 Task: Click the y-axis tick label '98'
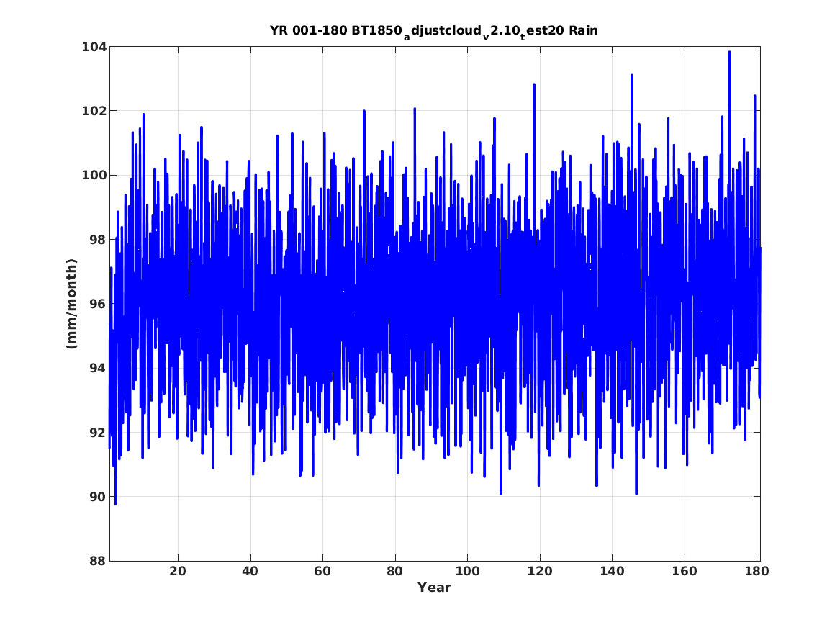[x=98, y=240]
